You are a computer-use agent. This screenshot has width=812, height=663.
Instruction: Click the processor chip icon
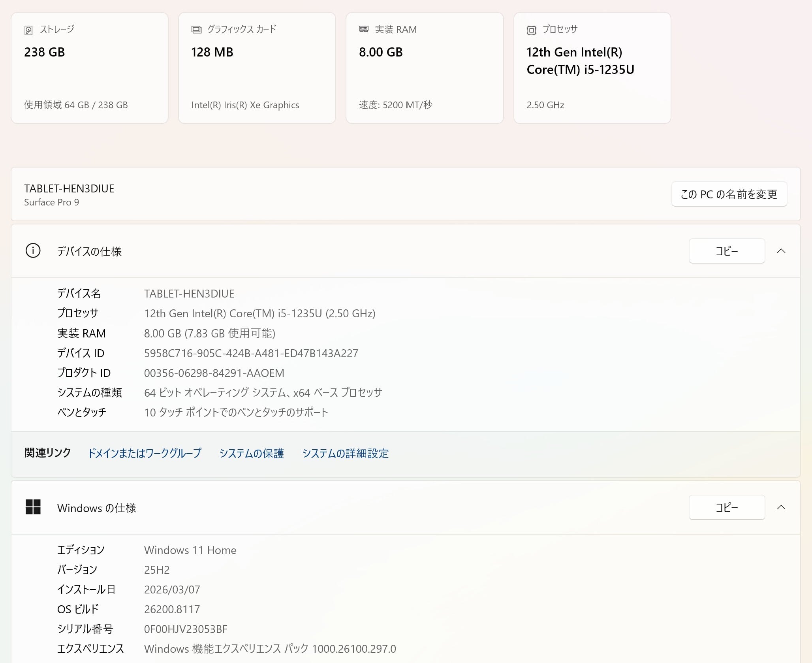[532, 30]
